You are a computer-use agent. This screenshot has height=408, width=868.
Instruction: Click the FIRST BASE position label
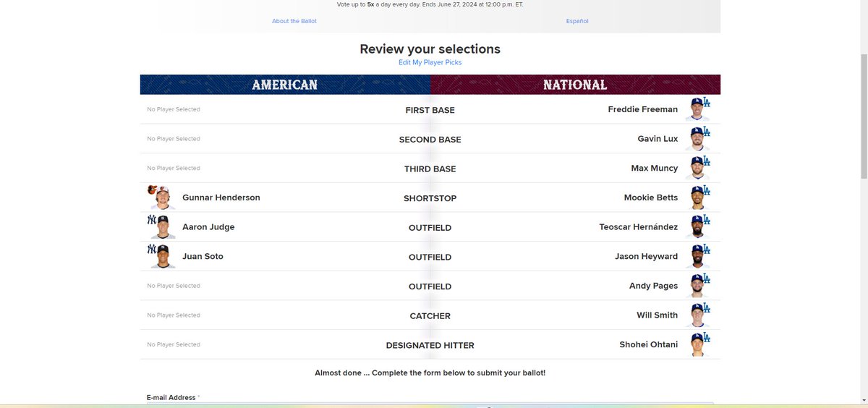pos(430,110)
